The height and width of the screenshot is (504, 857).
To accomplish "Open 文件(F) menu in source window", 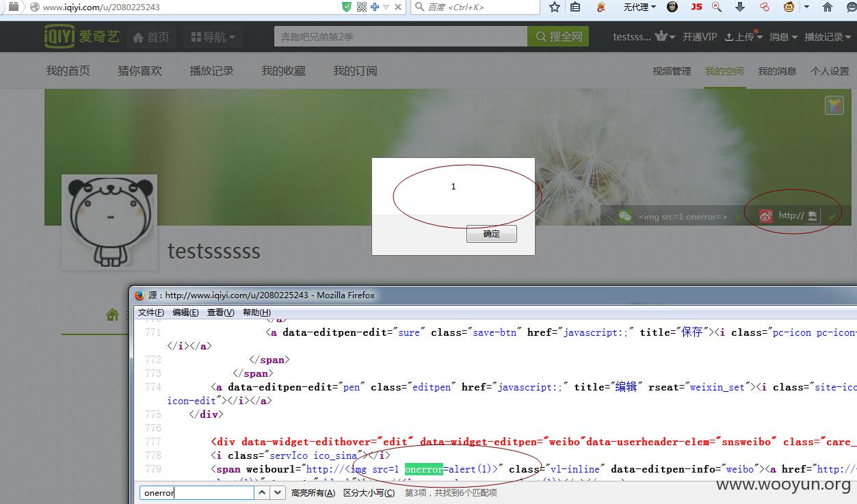I will [151, 313].
